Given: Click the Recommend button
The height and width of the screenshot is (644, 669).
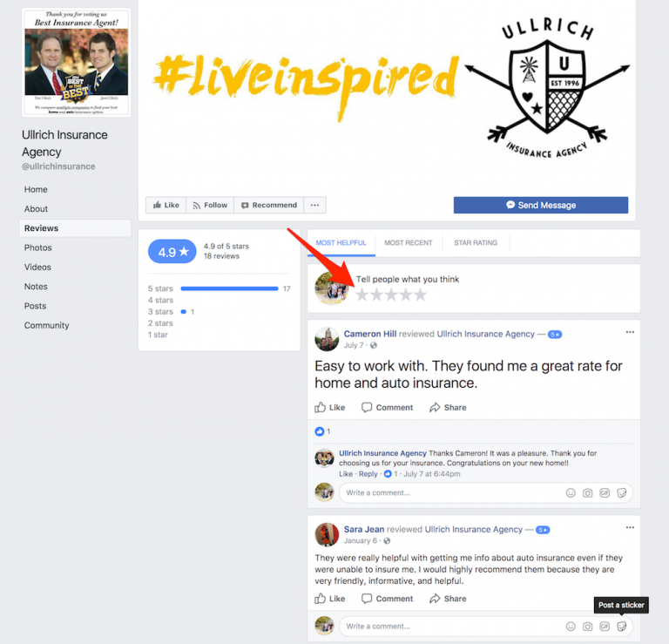Looking at the screenshot, I should pos(269,205).
